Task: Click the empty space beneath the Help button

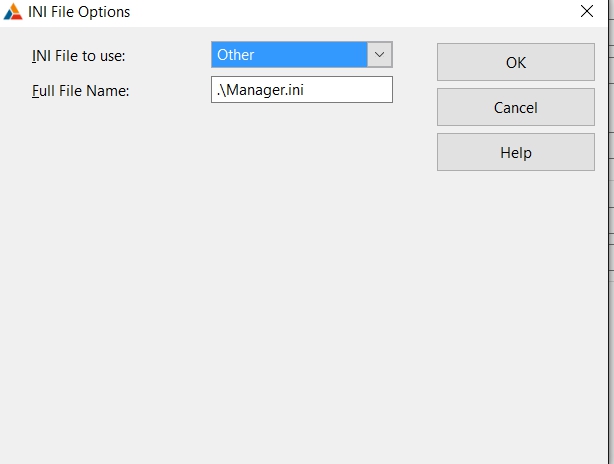Action: (515, 260)
